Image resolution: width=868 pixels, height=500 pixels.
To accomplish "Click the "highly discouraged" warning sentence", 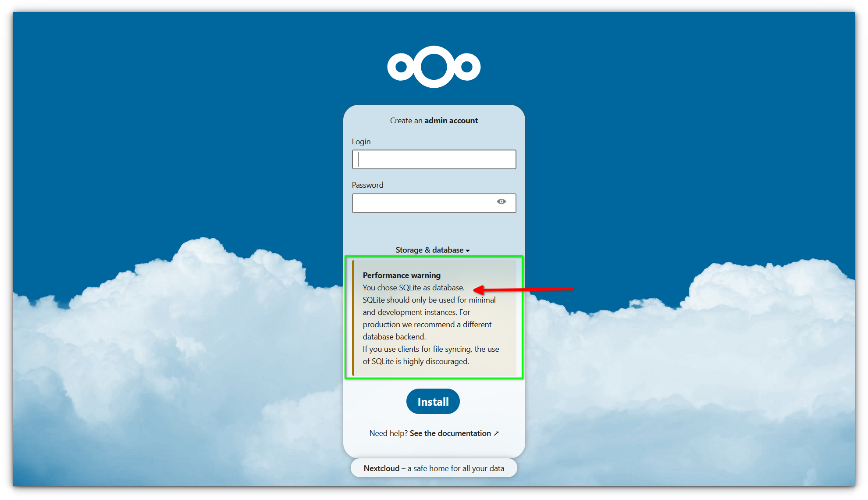I will (x=431, y=355).
